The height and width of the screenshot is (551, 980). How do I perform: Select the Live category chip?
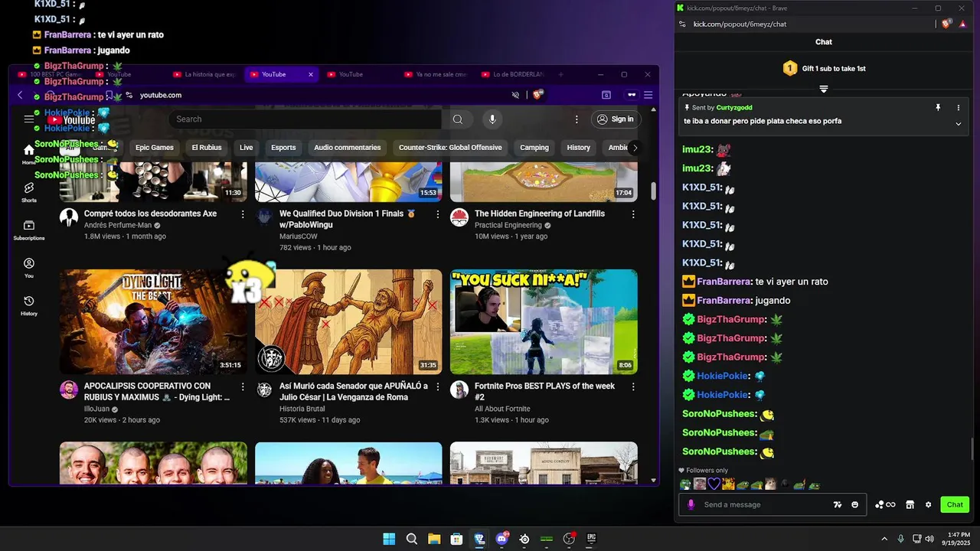point(246,148)
